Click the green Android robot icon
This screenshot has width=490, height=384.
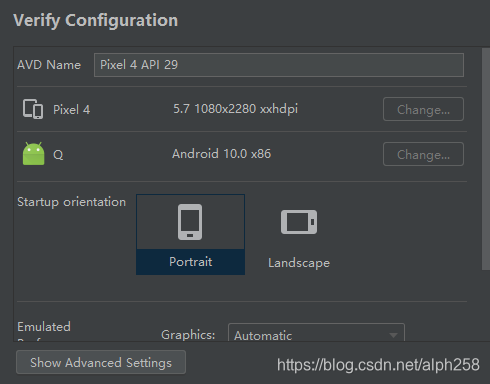click(x=33, y=154)
